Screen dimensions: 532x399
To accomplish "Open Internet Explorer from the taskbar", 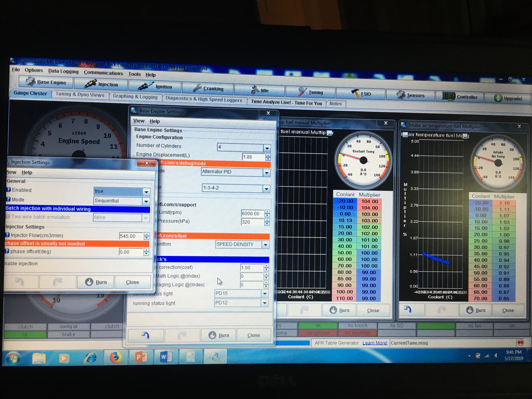I will [x=90, y=358].
